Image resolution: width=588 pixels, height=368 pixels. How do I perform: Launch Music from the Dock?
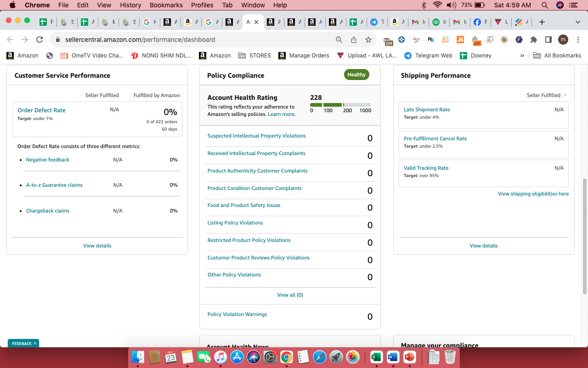point(220,357)
